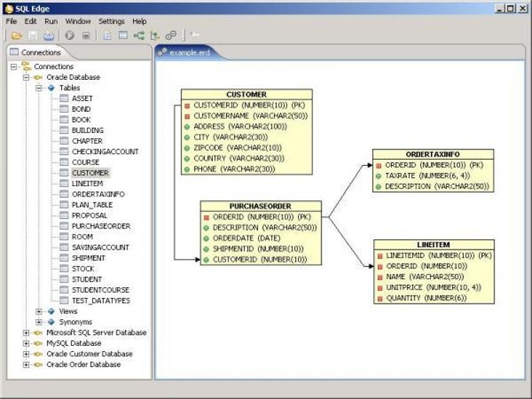Select the SAVINGACCOUNT table in tree
Viewport: 532px width, 399px height.
coord(100,247)
